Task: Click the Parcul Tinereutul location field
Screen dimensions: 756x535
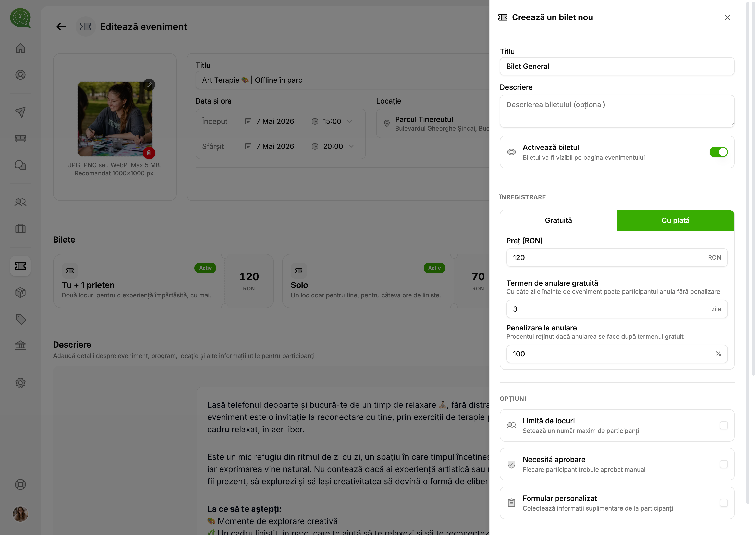Action: click(433, 123)
